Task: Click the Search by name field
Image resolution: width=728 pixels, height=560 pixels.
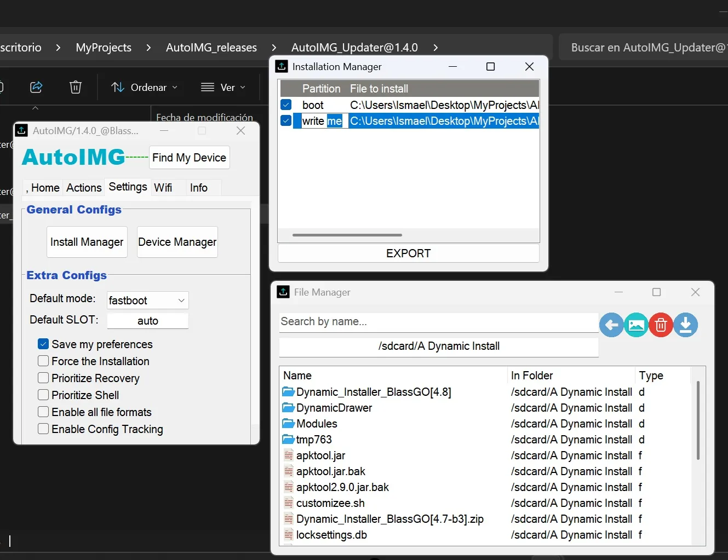Action: click(x=438, y=322)
